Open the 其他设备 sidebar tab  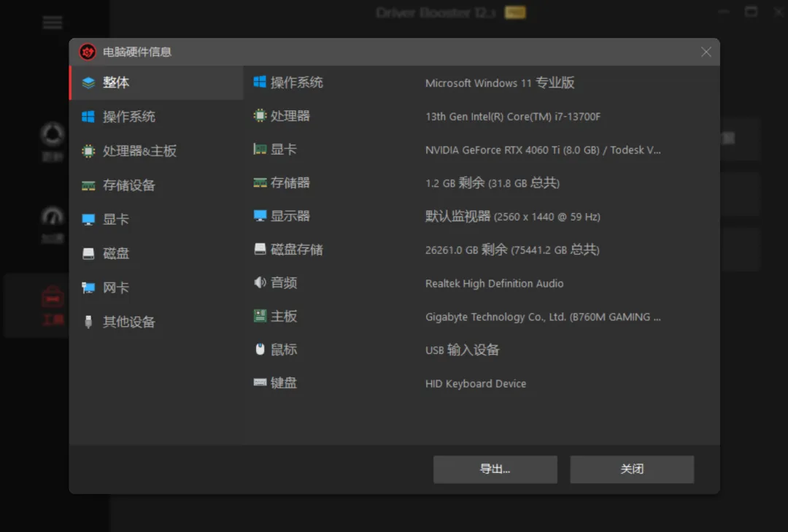(156, 322)
